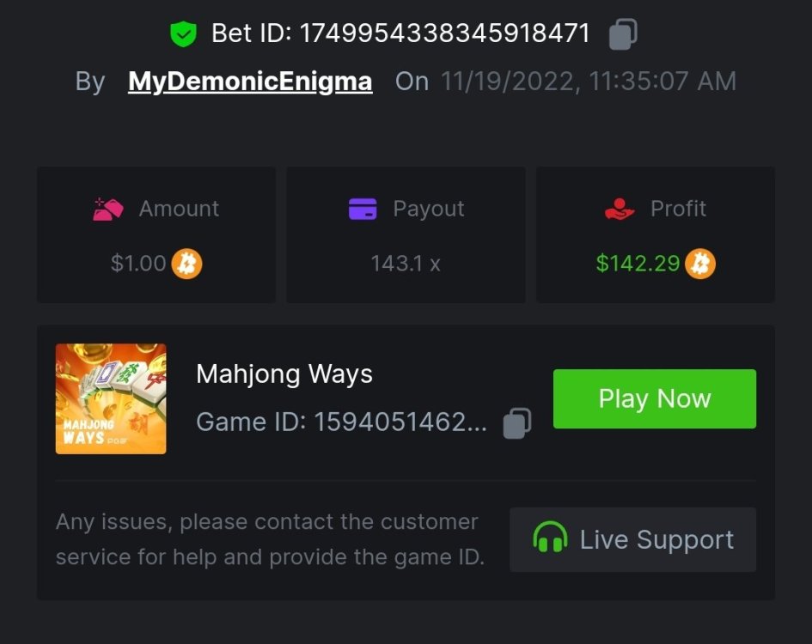
Task: Click the Amount stake icon
Action: (x=108, y=209)
